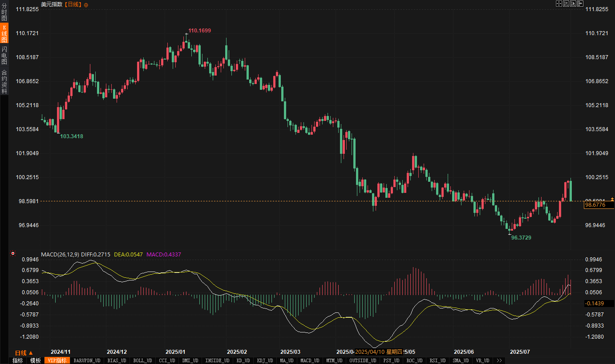This screenshot has width=615, height=364.
Task: Click the 98.6776 current price label
Action: click(x=595, y=205)
